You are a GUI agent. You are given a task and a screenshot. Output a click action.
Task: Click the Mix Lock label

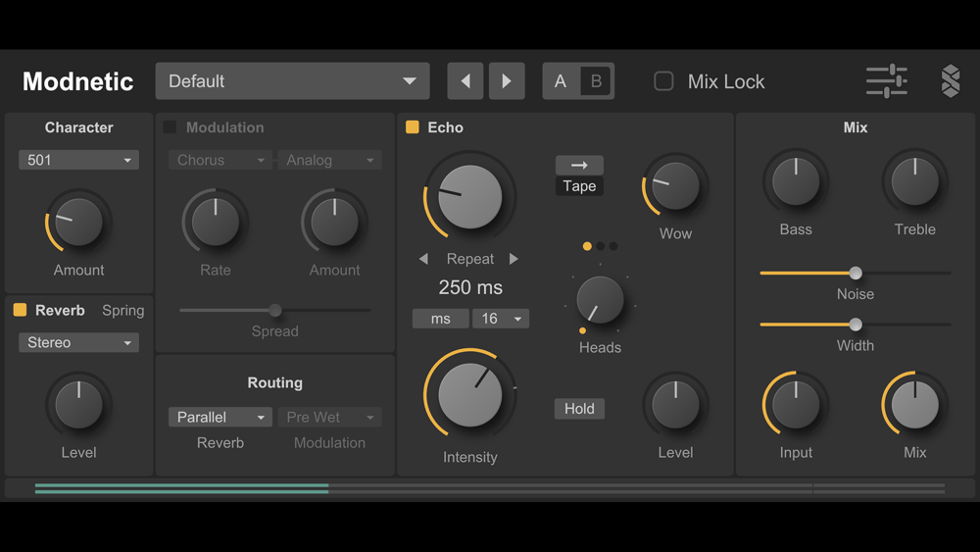[726, 81]
